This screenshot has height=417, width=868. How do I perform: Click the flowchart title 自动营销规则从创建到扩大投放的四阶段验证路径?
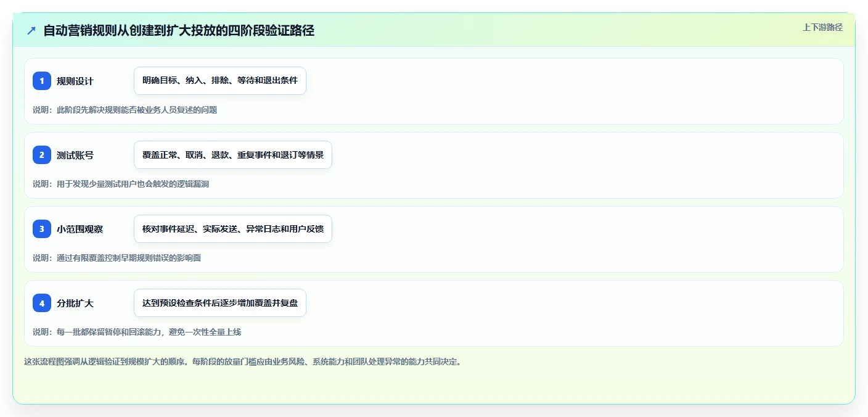click(x=179, y=31)
